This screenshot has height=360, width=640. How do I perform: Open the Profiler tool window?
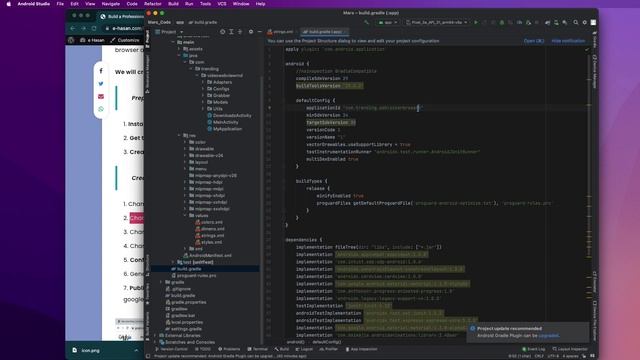tap(329, 349)
